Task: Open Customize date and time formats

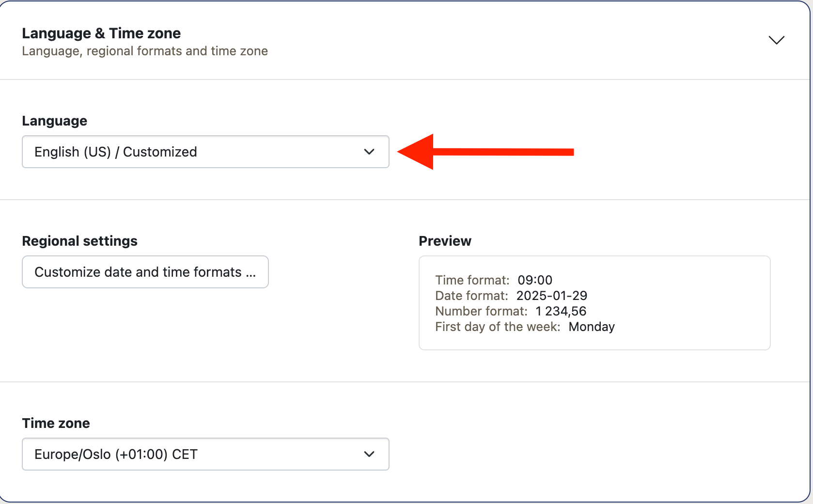Action: [145, 272]
